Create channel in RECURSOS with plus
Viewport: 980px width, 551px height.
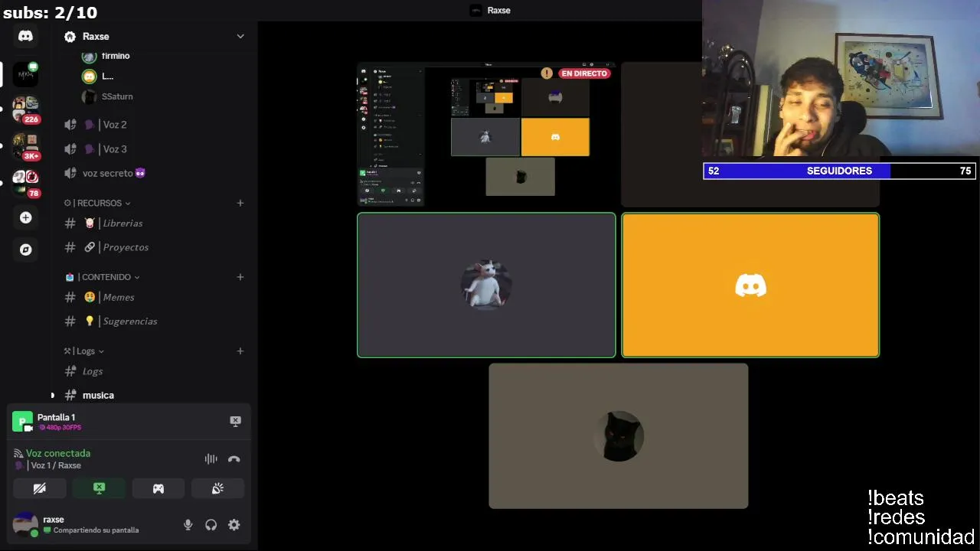coord(240,203)
